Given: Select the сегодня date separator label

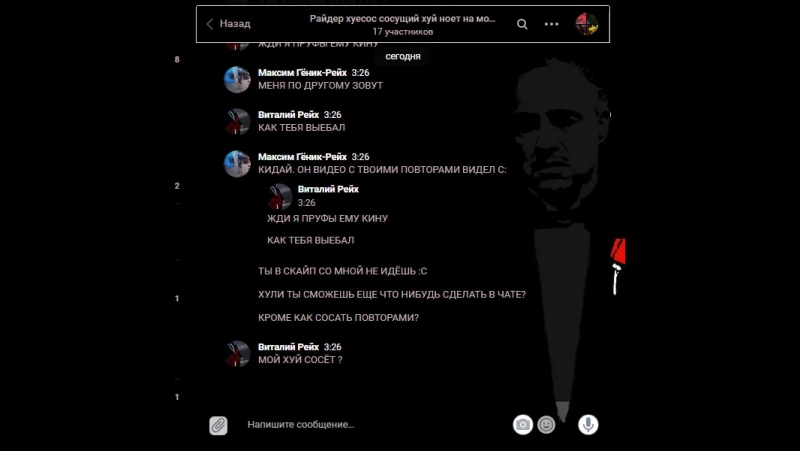Looking at the screenshot, I should pos(403,56).
